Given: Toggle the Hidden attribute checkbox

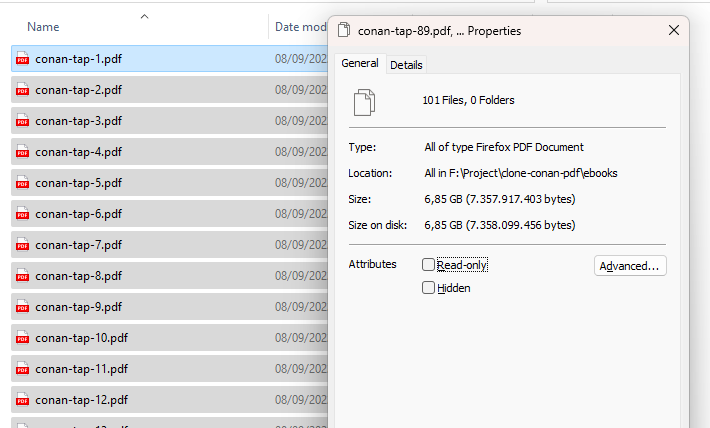Looking at the screenshot, I should (429, 288).
